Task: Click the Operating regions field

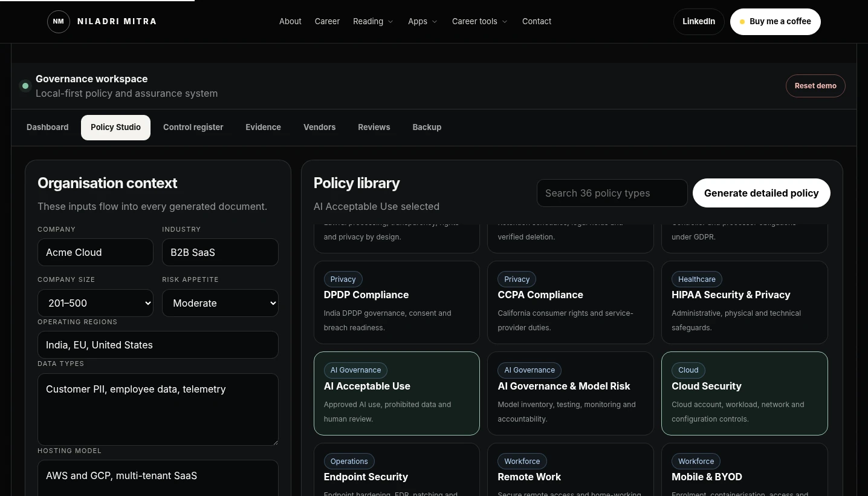Action: coord(158,345)
